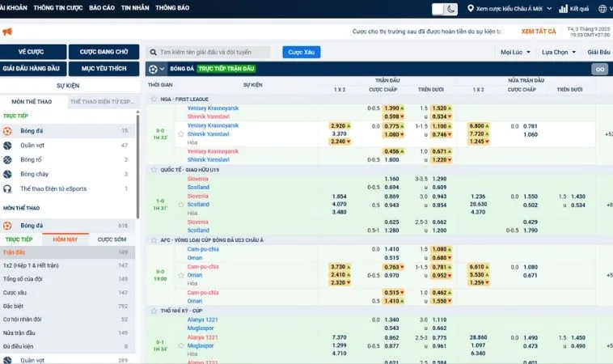This screenshot has height=364, width=613.
Task: Open the soccer ball sport selector dropdown
Action: 156,70
